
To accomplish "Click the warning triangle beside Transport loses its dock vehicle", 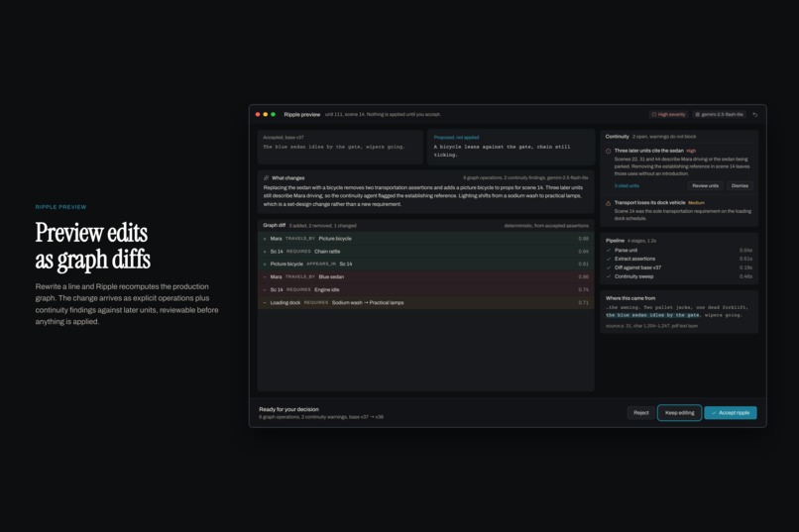I will (x=608, y=203).
